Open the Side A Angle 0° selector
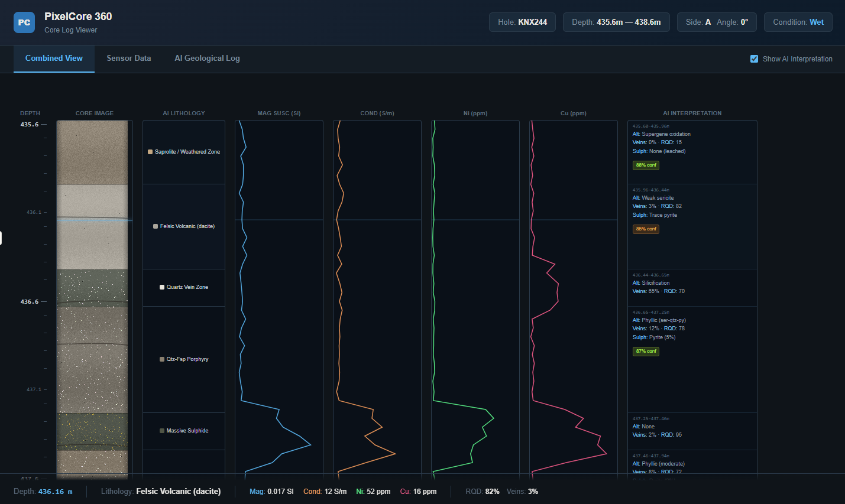This screenshot has width=845, height=504. [716, 22]
